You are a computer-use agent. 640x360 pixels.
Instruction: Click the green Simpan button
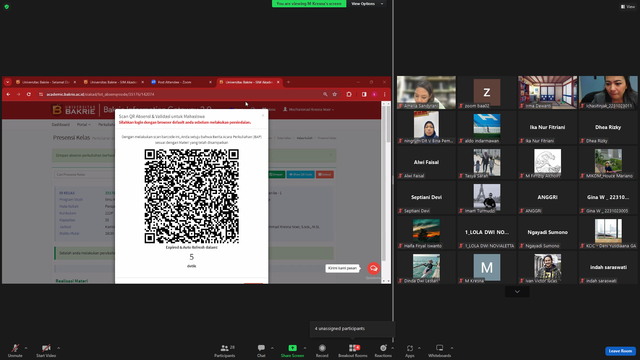pyautogui.click(x=276, y=174)
